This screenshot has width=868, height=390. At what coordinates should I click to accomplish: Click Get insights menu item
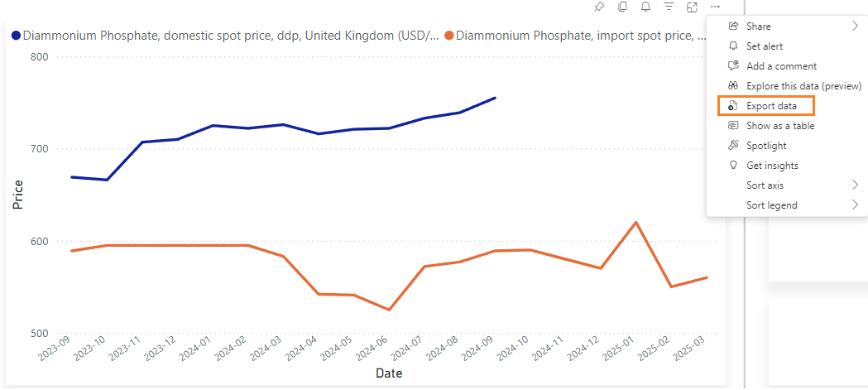click(772, 166)
